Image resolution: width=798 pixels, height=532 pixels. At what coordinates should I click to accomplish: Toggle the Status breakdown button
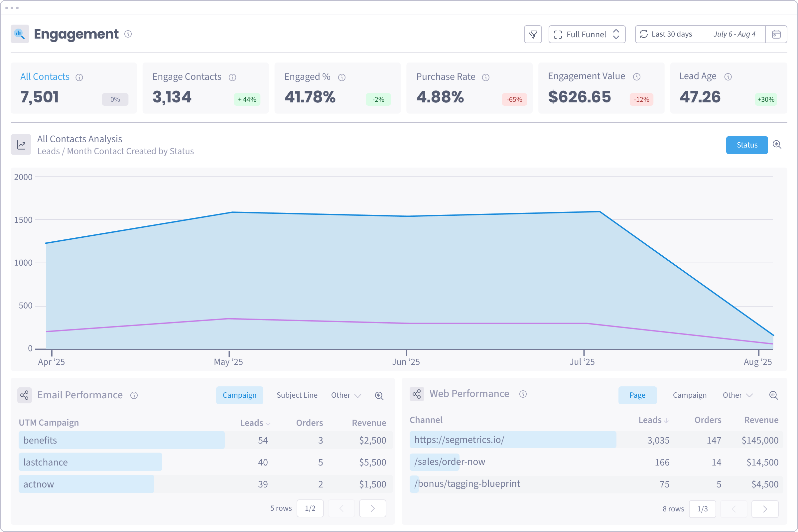coord(746,145)
